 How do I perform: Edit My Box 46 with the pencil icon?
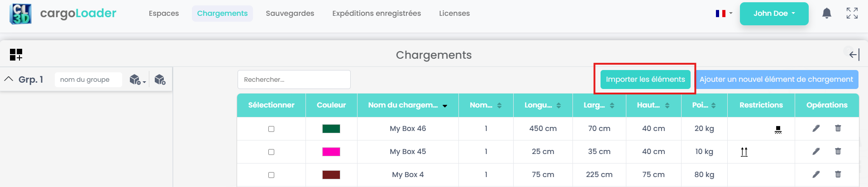point(816,128)
